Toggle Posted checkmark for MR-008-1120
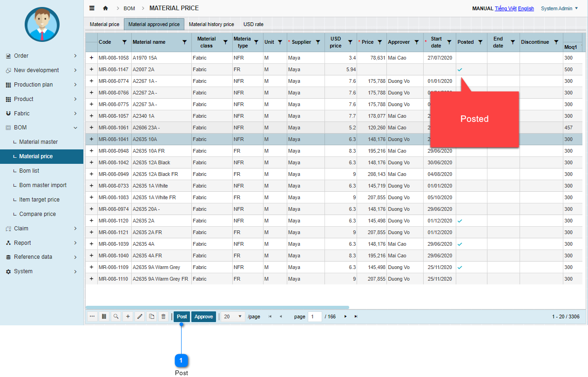 (460, 221)
